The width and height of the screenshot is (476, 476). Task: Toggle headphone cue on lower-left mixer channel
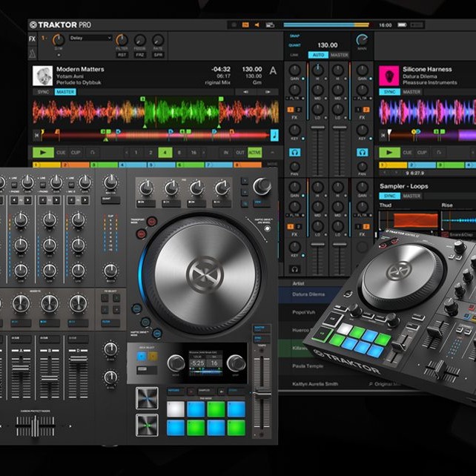point(294,269)
